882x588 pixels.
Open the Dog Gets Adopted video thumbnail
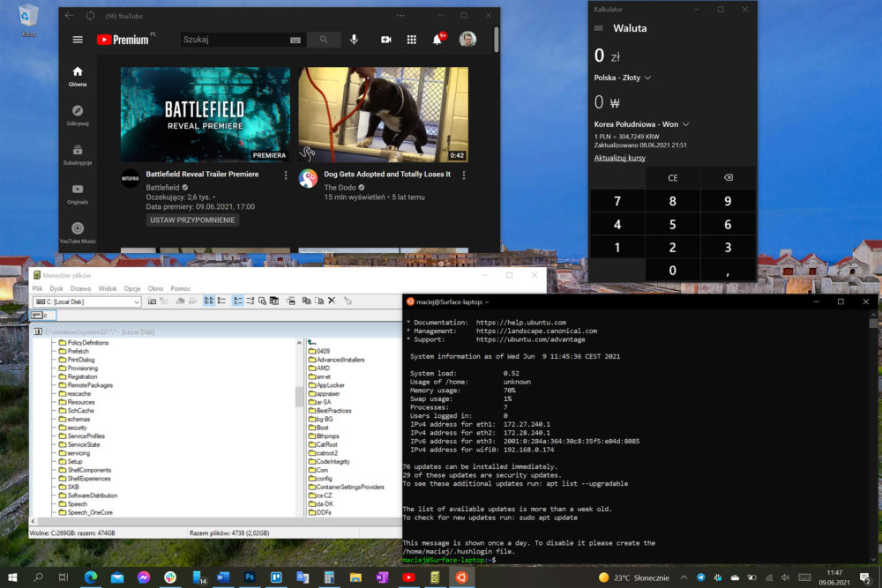pyautogui.click(x=383, y=115)
